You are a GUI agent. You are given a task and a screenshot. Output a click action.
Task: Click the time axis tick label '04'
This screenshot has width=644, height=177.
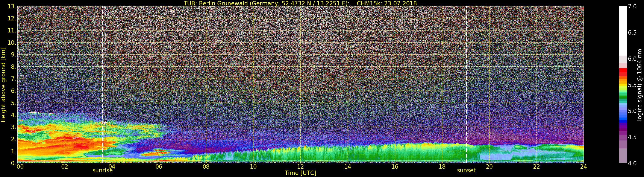pos(112,167)
